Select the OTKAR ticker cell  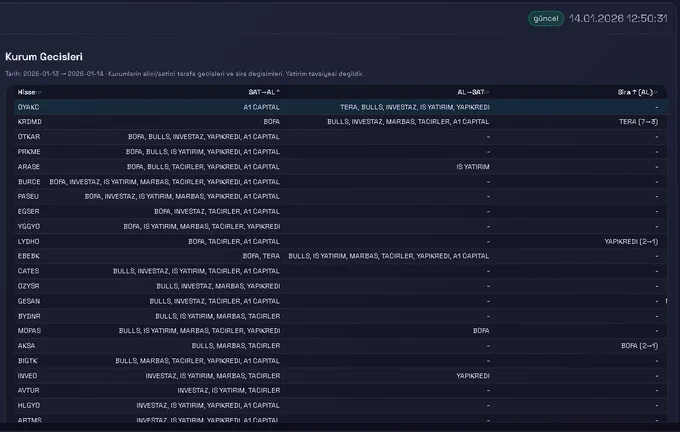(x=29, y=137)
